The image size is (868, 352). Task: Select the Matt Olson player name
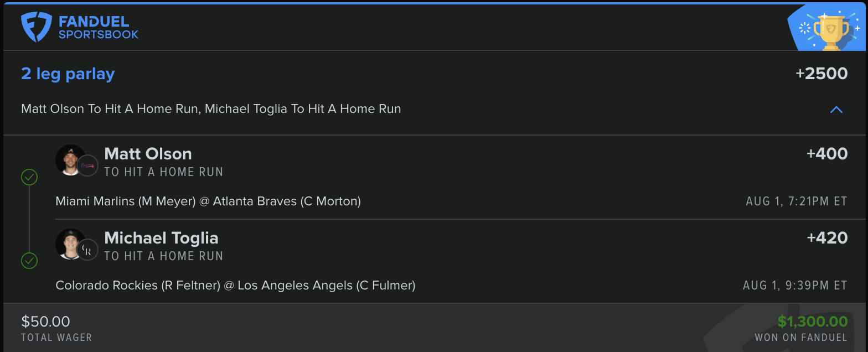[148, 154]
